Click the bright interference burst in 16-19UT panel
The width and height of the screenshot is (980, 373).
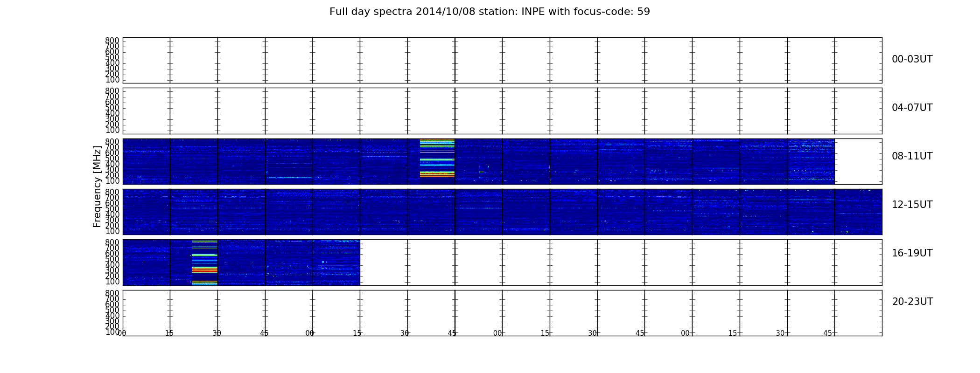pos(204,262)
